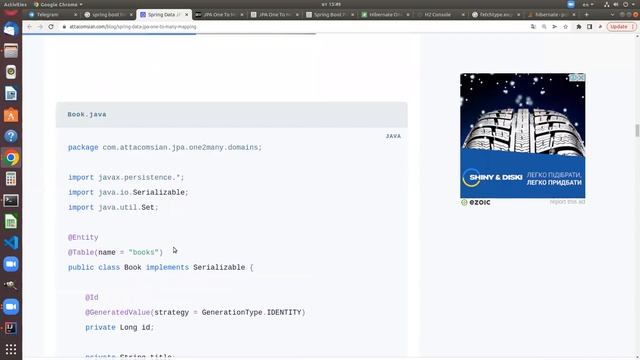Open the Chrome three-dot menu
Screen dimensions: 640x360
coord(632,27)
